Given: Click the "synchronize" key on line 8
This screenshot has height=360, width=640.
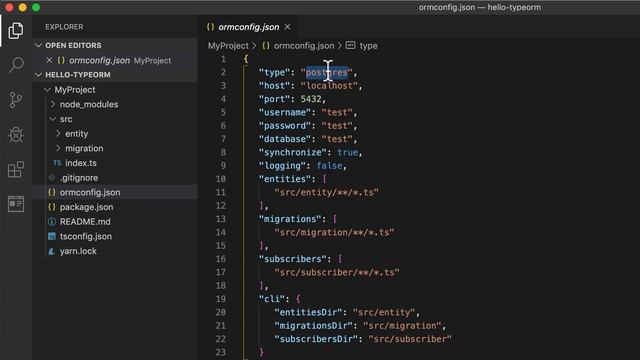Looking at the screenshot, I should click(x=293, y=152).
